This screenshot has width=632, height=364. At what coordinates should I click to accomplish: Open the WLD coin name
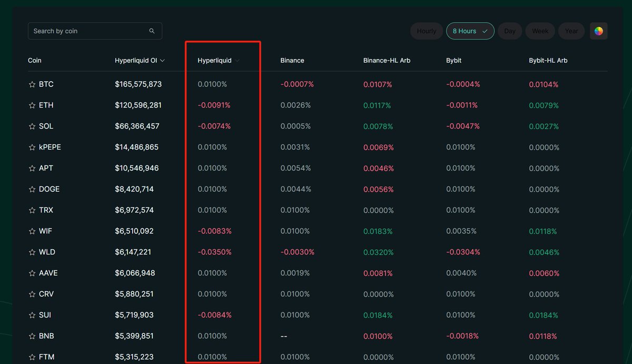tap(47, 252)
